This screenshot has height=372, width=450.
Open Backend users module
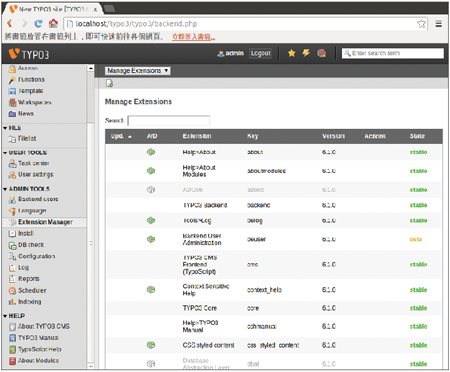38,199
